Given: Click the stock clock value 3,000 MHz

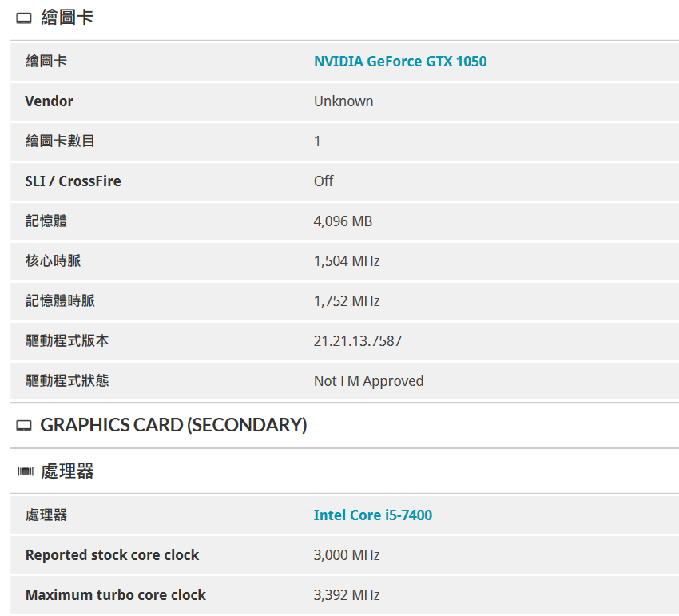Looking at the screenshot, I should coord(347,555).
